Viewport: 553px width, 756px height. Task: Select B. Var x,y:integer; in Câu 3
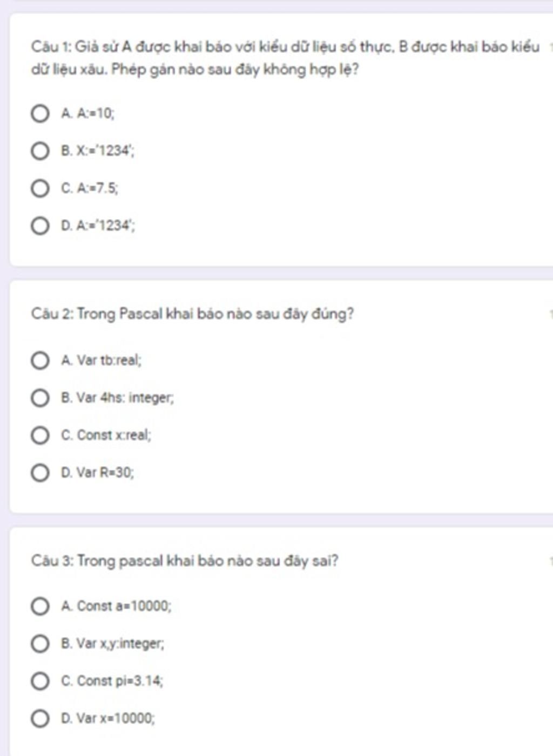point(39,644)
